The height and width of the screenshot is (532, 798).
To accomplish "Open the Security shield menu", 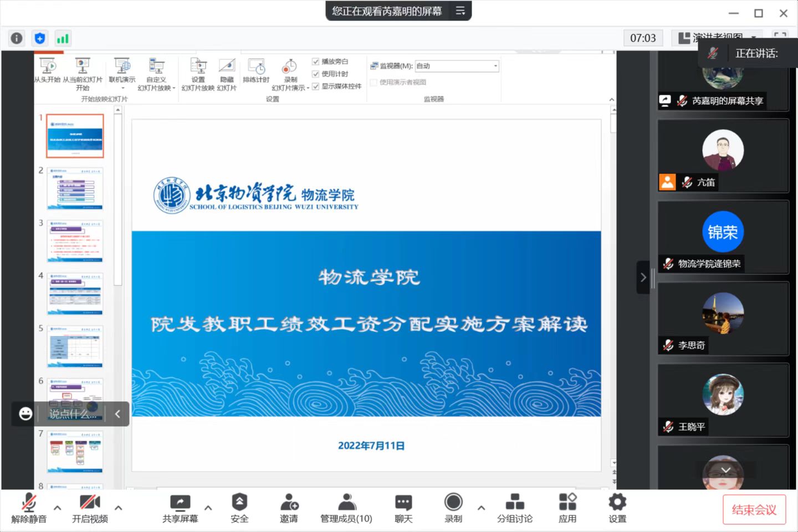I will 239,508.
